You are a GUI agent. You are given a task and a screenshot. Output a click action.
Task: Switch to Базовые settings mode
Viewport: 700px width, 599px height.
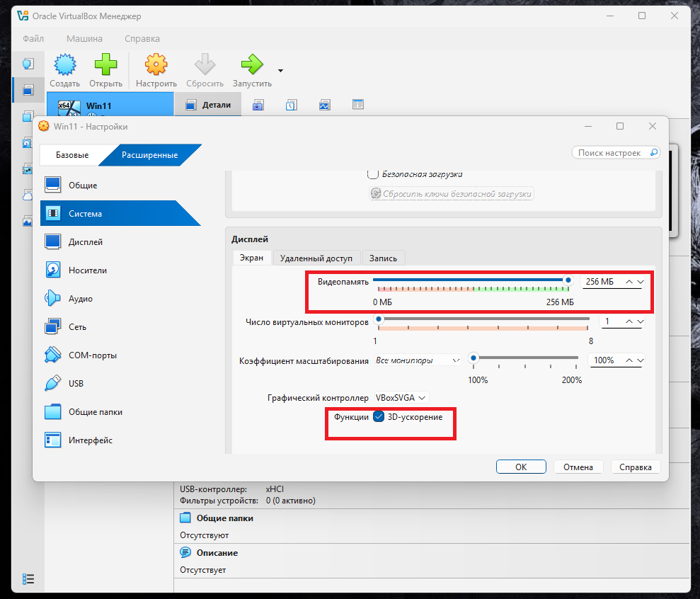[72, 155]
